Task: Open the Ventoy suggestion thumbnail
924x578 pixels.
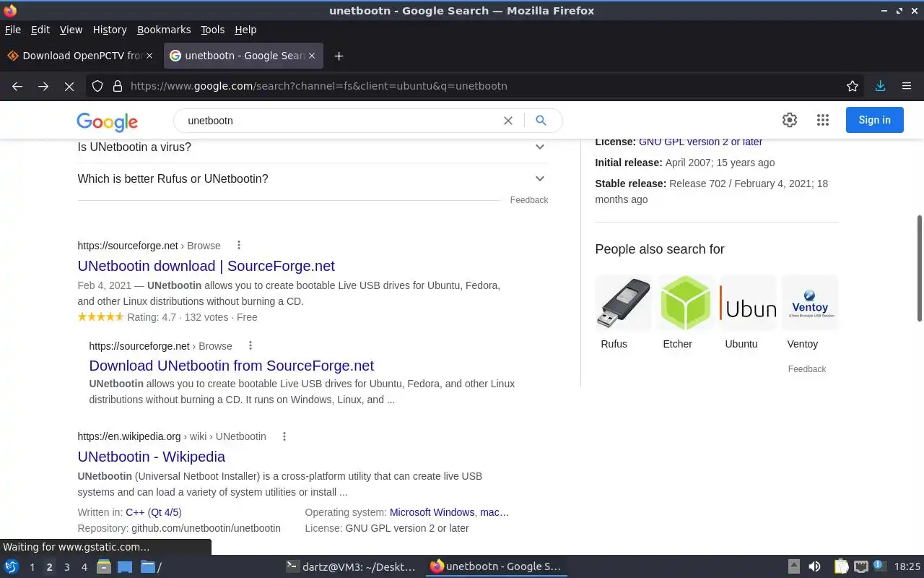Action: pyautogui.click(x=810, y=302)
